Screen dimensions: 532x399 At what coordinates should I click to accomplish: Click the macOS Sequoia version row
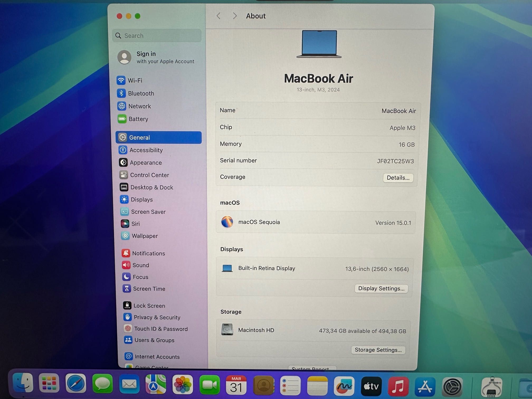coord(316,222)
